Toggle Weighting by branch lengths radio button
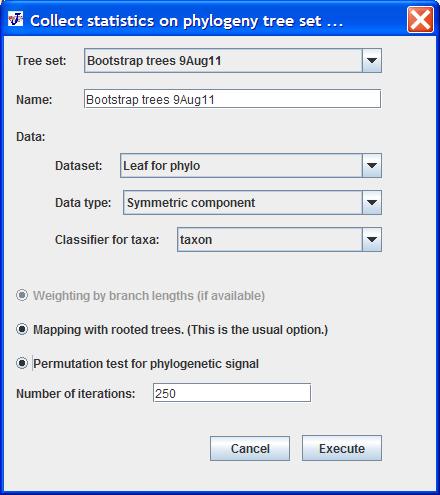 click(x=22, y=295)
